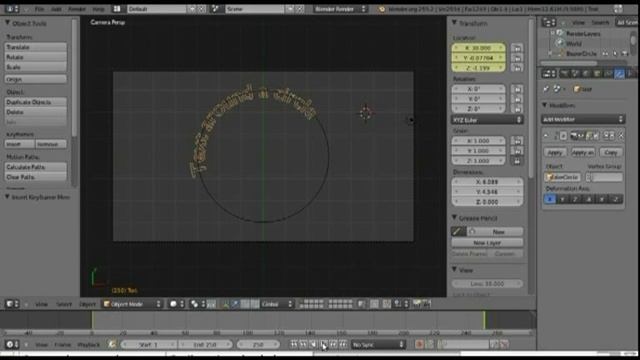The height and width of the screenshot is (360, 640).
Task: Click the Scale tool button
Action: click(36, 67)
